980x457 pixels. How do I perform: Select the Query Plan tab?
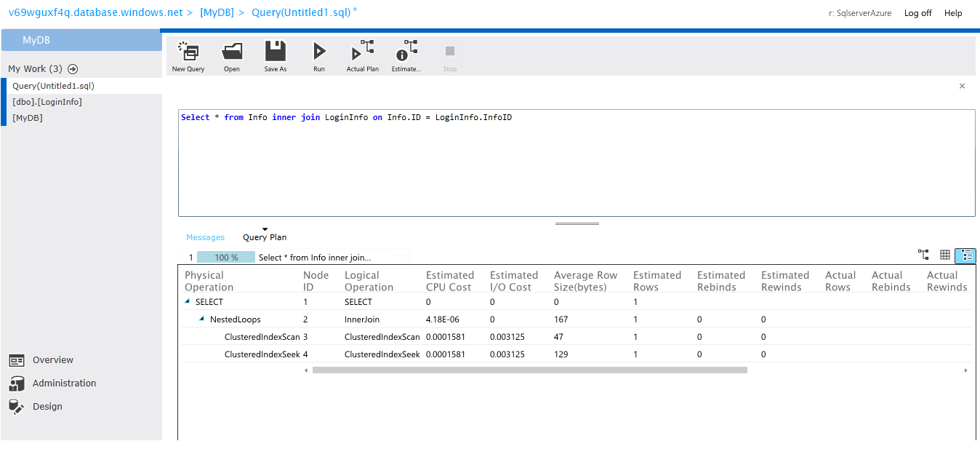pyautogui.click(x=264, y=237)
